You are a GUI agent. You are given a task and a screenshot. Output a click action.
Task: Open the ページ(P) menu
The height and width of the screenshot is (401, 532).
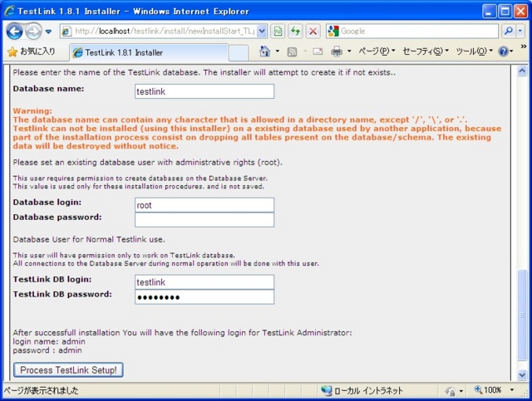[377, 51]
